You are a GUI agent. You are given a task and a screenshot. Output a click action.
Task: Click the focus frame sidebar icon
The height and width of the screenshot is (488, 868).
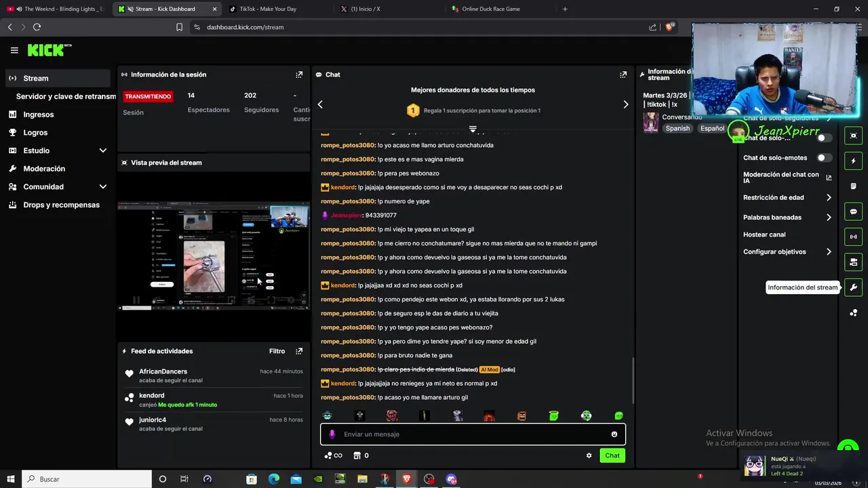click(853, 136)
